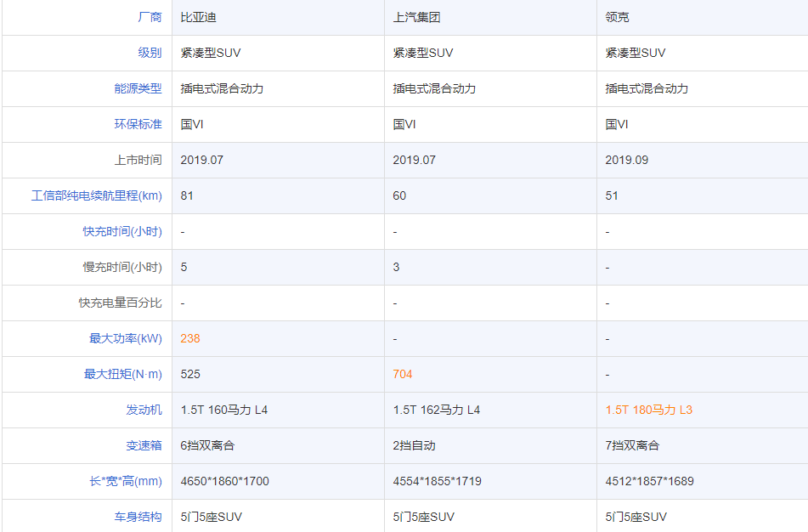
Task: Click the 能源类型 row label
Action: point(138,88)
